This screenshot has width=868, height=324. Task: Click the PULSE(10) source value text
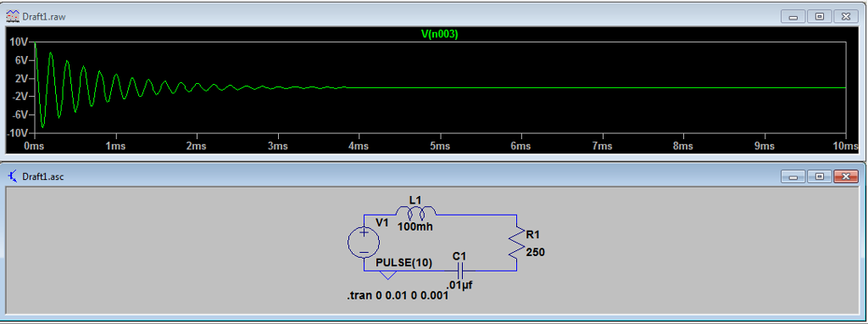click(x=404, y=262)
